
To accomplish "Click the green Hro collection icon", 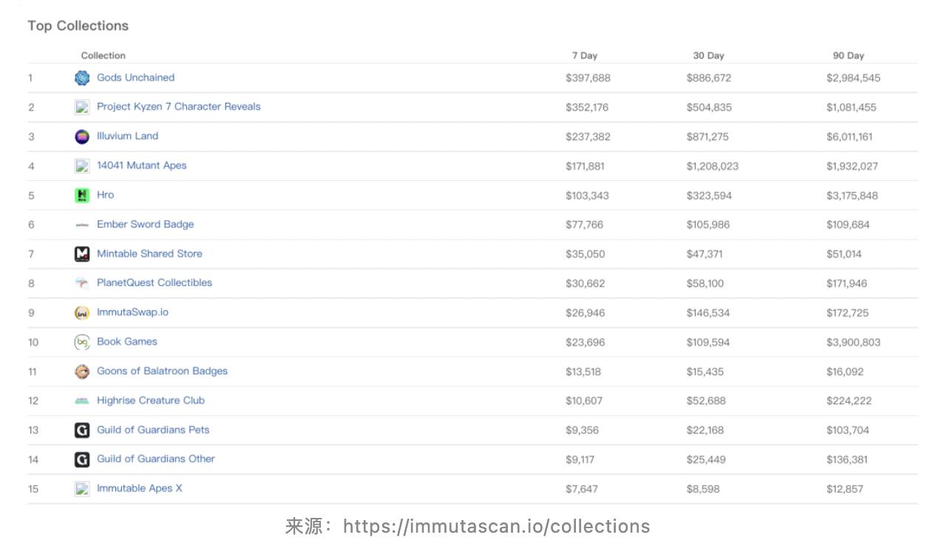I will (x=82, y=195).
